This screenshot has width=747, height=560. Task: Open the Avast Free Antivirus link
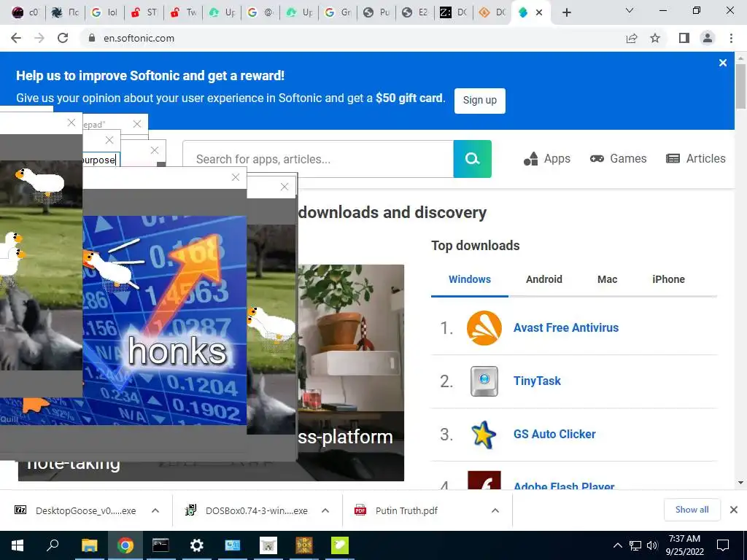point(566,327)
